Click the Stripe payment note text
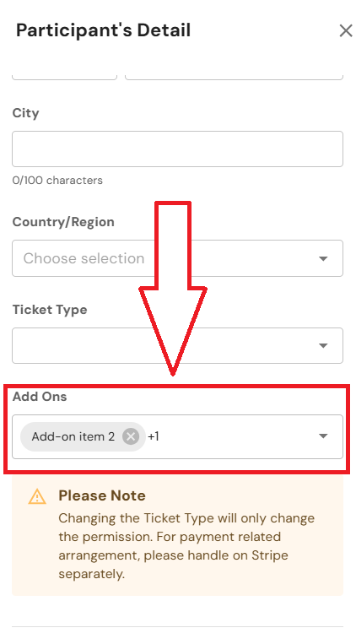This screenshot has height=644, width=356. click(186, 546)
